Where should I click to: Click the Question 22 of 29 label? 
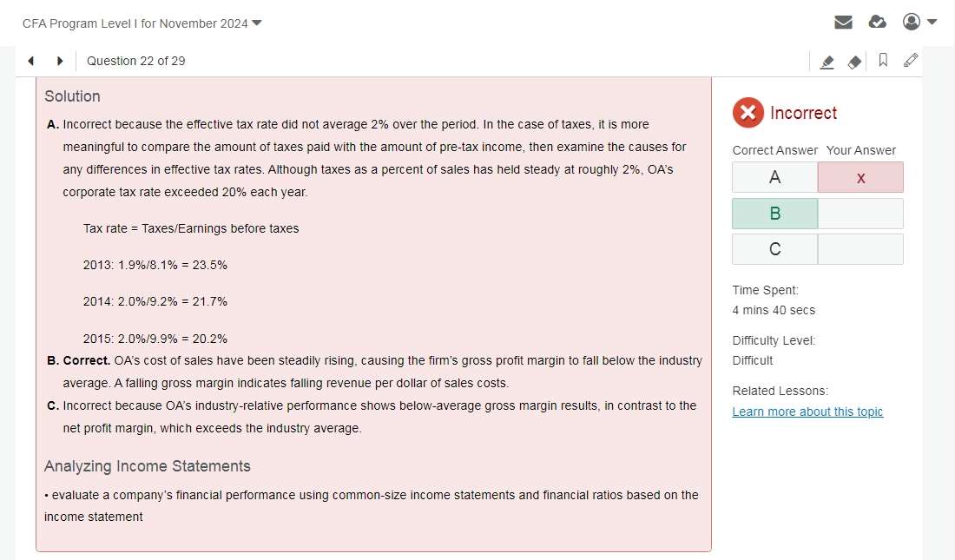tap(135, 61)
